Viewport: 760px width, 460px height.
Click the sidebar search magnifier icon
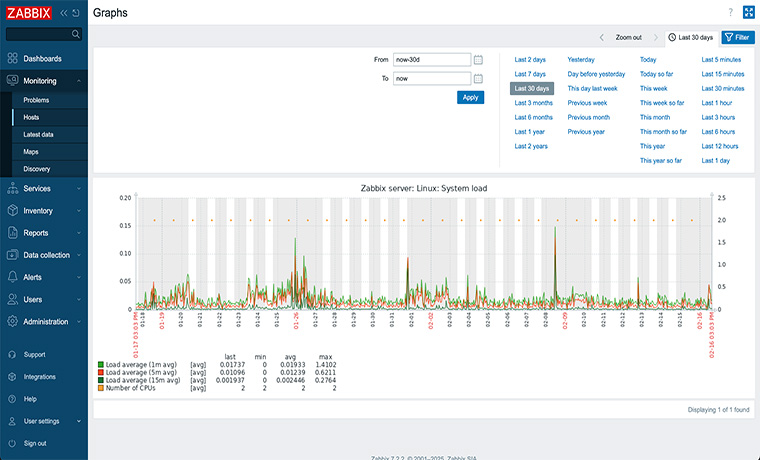(76, 34)
